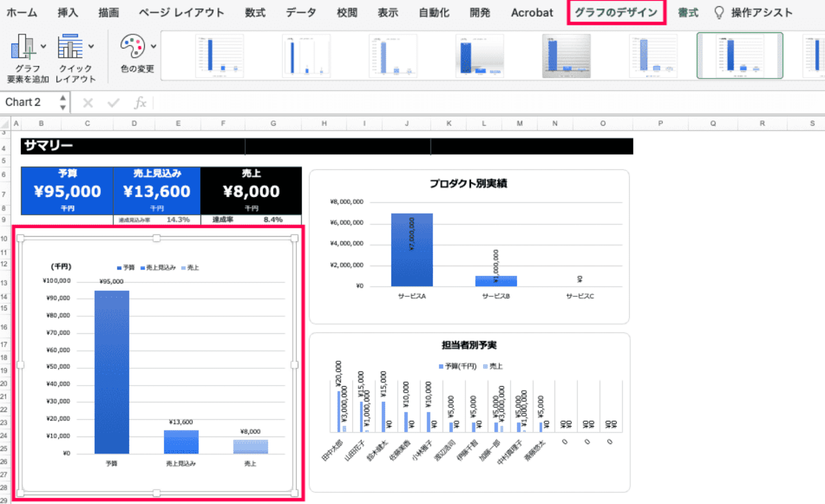Select the プロダクト別実績 chart title
Viewport: 825px width, 504px height.
click(468, 184)
